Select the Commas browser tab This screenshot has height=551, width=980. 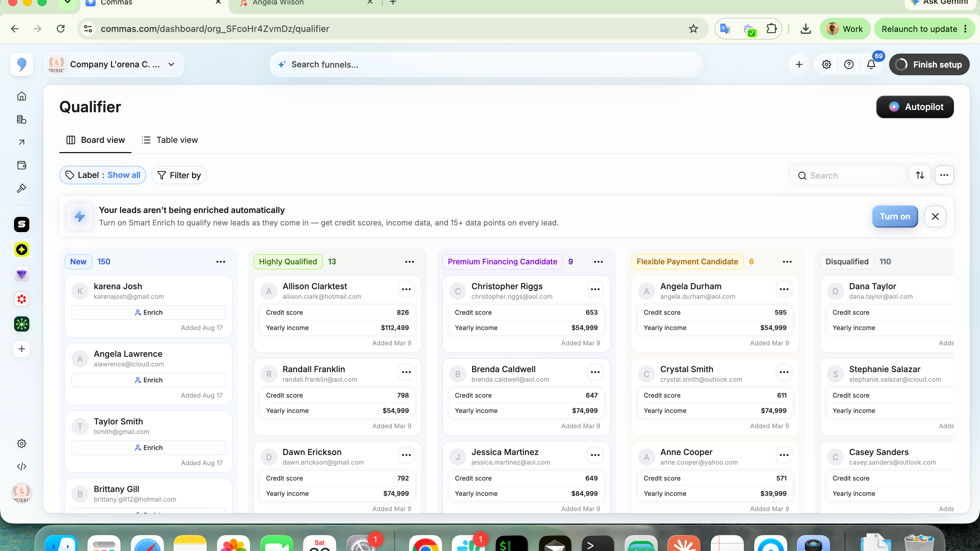(153, 3)
